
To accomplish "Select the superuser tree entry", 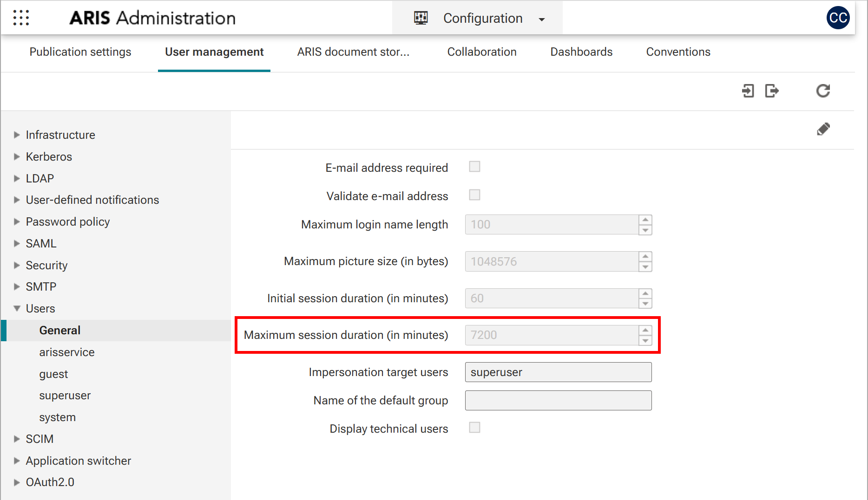I will (x=65, y=396).
